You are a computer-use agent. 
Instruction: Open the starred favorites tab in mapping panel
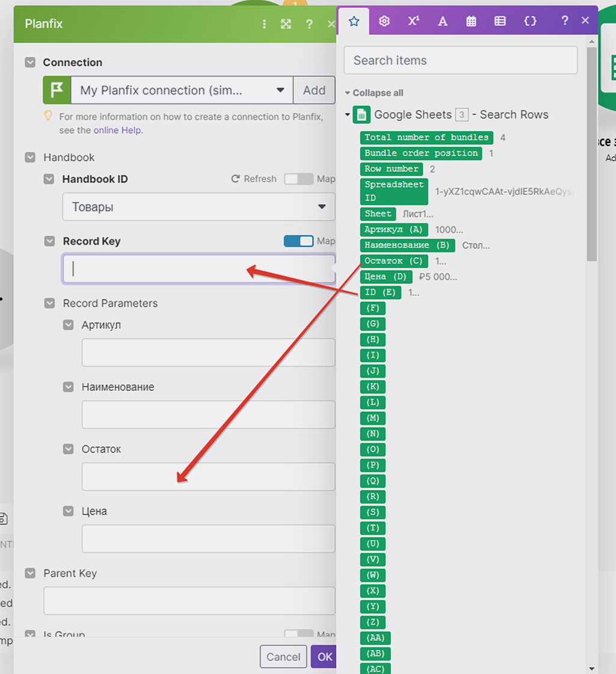354,21
